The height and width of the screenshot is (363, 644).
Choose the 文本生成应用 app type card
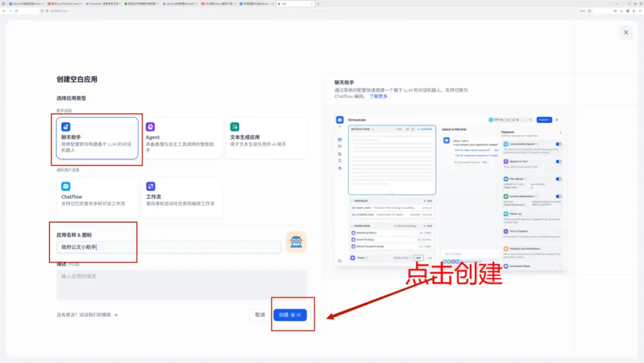pyautogui.click(x=266, y=138)
